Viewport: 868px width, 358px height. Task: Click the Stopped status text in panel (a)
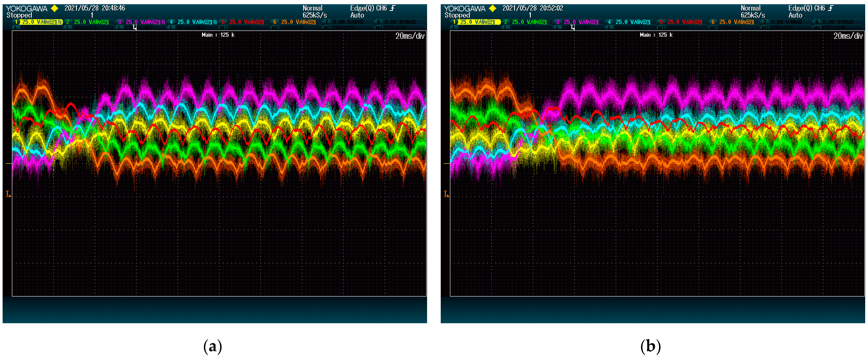coord(19,15)
